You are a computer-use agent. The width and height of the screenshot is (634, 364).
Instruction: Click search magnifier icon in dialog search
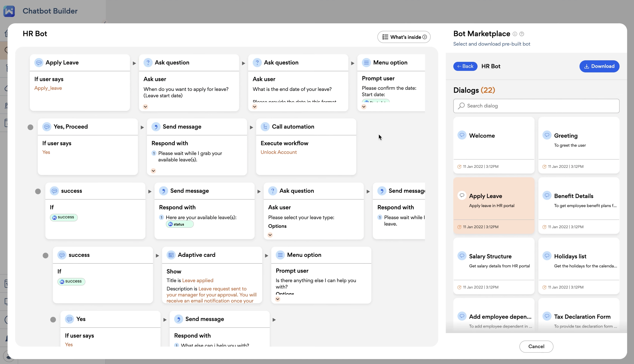coord(461,106)
